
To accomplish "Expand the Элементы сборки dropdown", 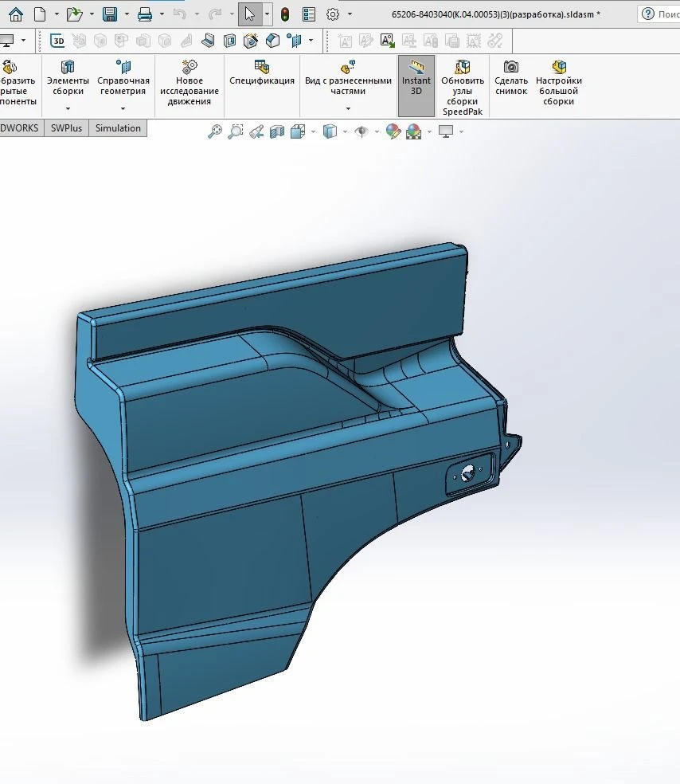I will [x=68, y=109].
